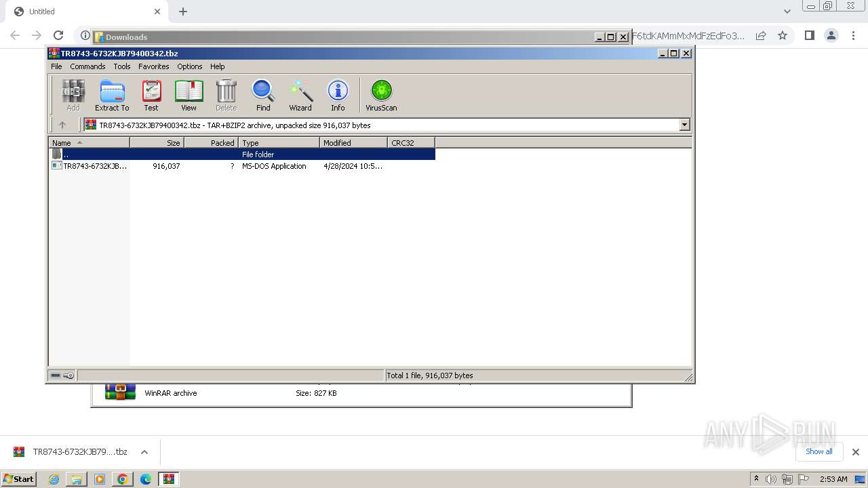Launch the Wizard icon
The height and width of the screenshot is (488, 868).
tap(300, 95)
